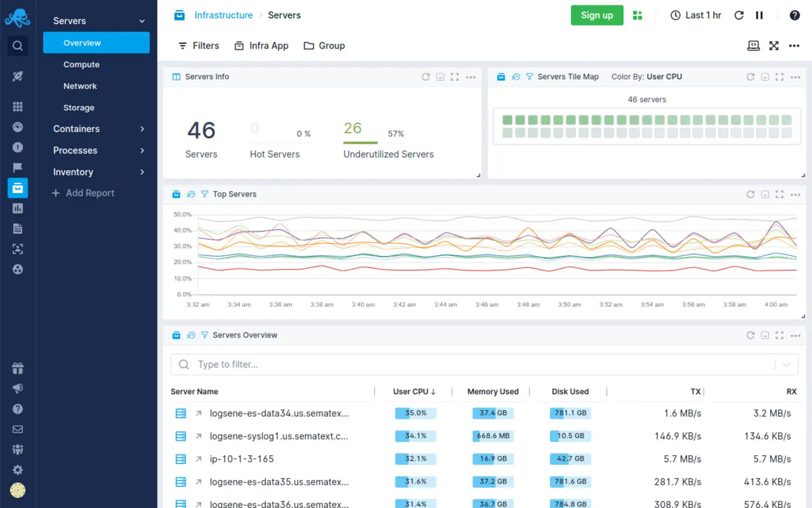This screenshot has height=508, width=812.
Task: Click the megaphone announcements icon in the sidebar
Action: (18, 388)
